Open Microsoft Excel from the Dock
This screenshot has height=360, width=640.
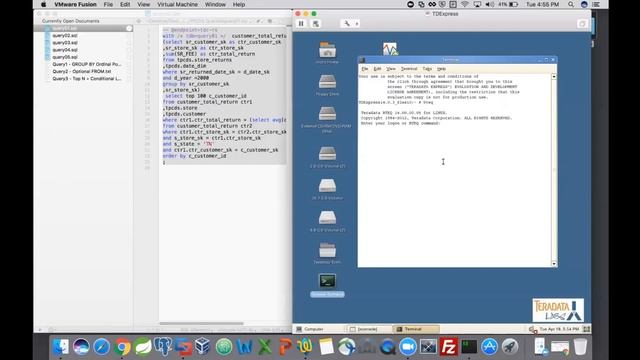[x=264, y=347]
